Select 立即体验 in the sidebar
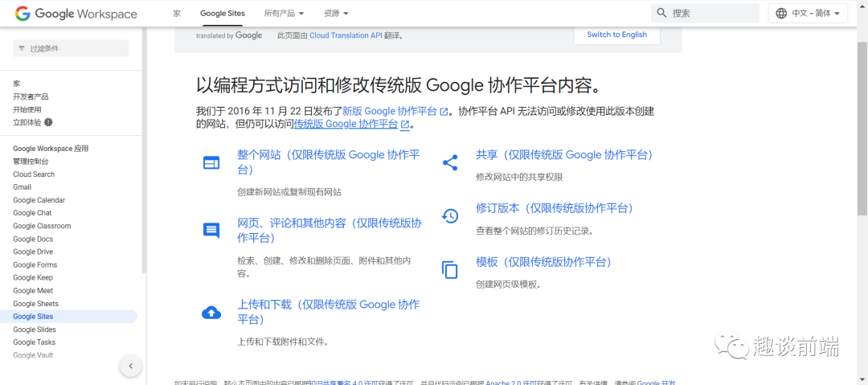 point(27,122)
